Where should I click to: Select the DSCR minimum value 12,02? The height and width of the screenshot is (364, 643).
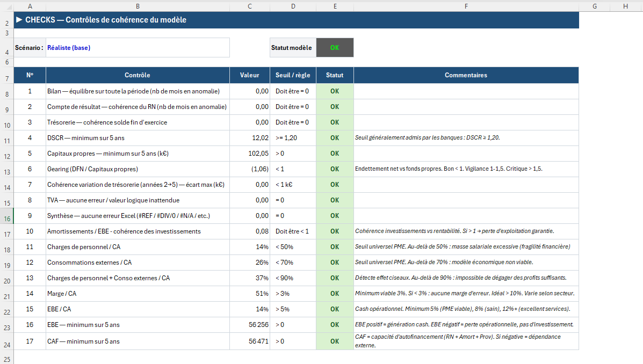[250, 137]
